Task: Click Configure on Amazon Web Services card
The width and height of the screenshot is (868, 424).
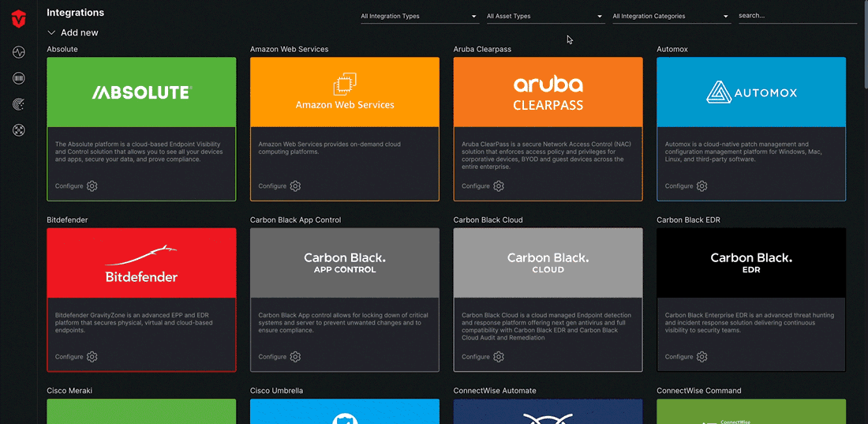Action: click(x=272, y=186)
